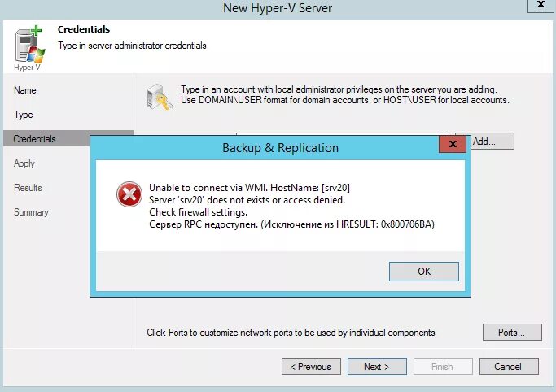The width and height of the screenshot is (556, 392).
Task: Open the credentials account dropdown field
Action: [342, 133]
